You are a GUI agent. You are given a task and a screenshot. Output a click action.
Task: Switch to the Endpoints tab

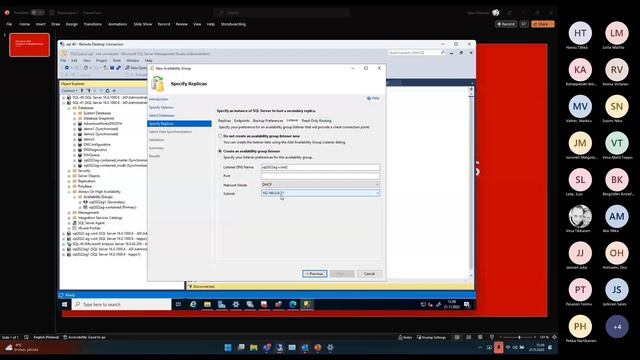242,120
